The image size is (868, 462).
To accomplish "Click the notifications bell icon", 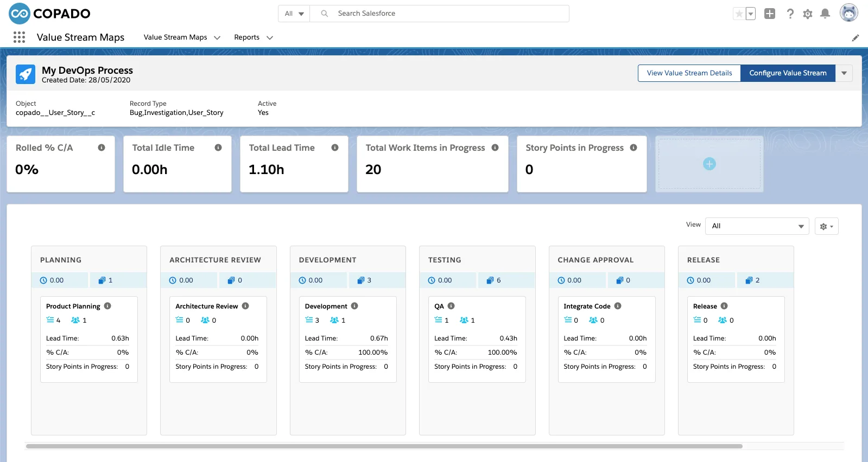I will point(825,14).
